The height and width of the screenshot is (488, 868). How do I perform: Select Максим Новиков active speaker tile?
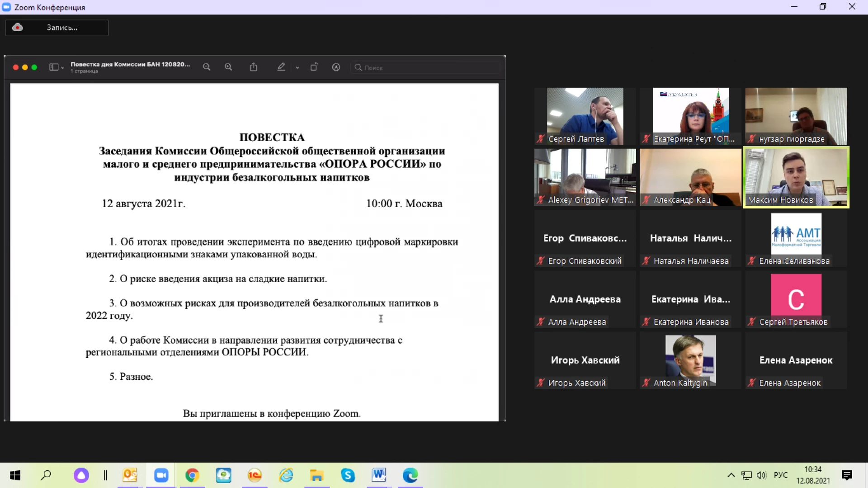[x=796, y=177]
